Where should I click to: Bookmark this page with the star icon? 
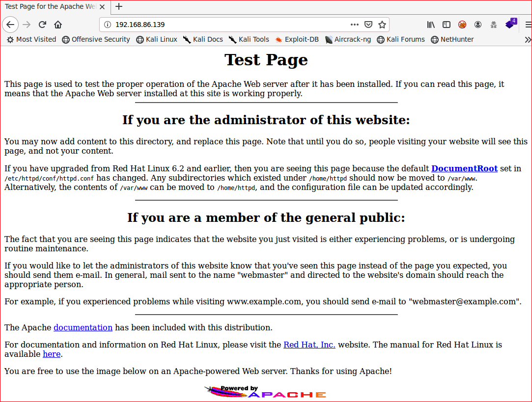[x=382, y=25]
